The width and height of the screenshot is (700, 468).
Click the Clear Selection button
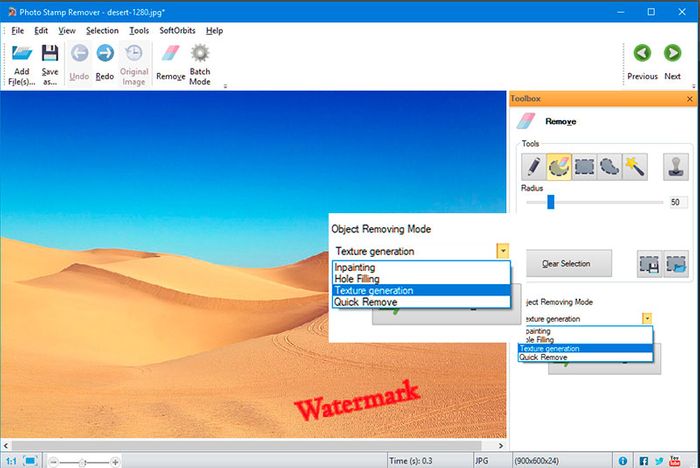(x=567, y=265)
